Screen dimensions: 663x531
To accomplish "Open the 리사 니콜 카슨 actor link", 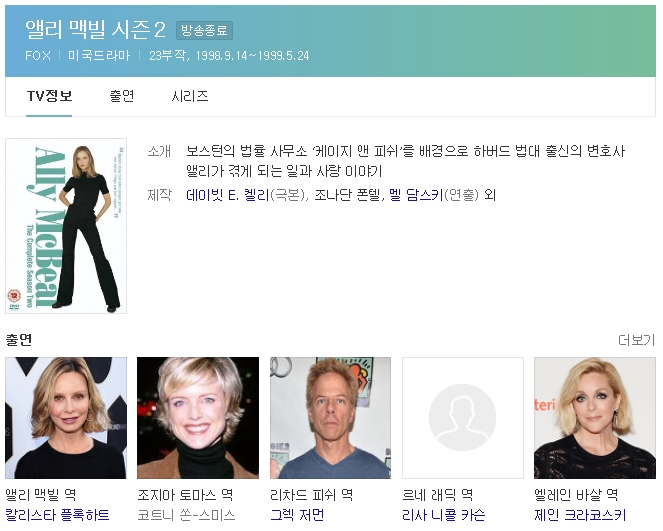I will pyautogui.click(x=443, y=515).
